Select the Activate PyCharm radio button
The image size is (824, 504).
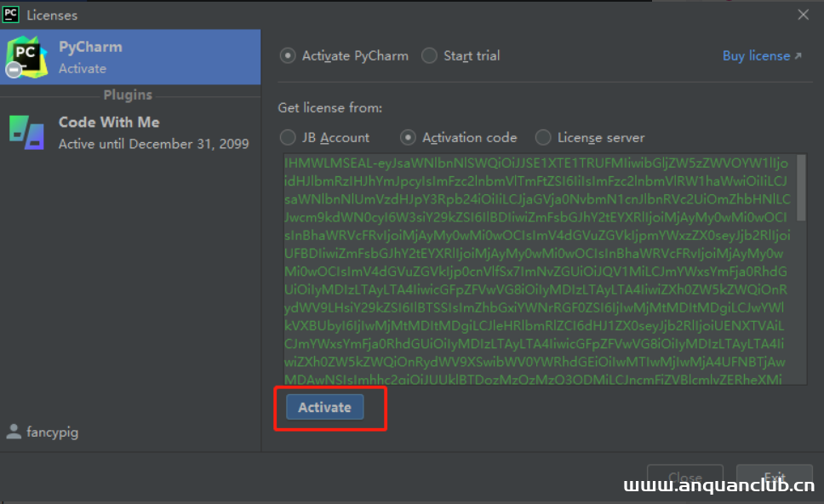[x=287, y=55]
